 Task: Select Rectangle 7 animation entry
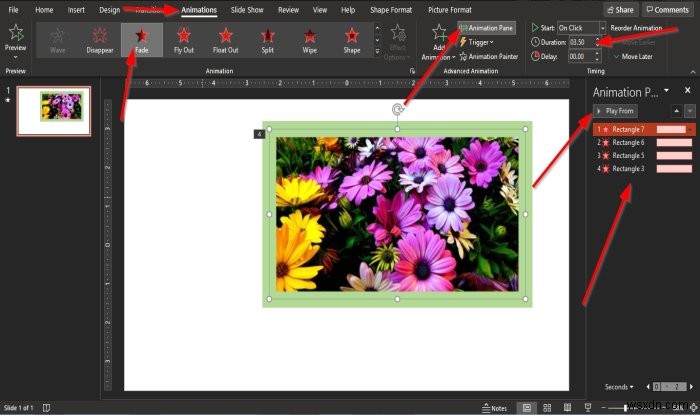pos(644,129)
